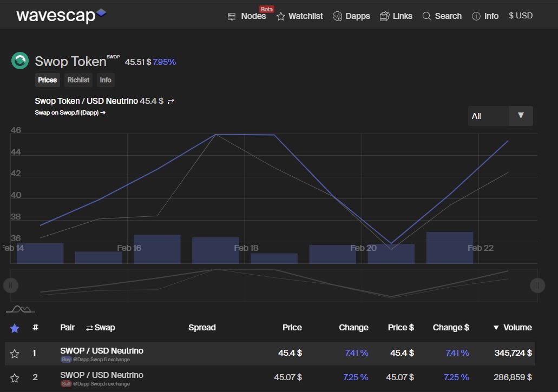Click the left range slider handle

pos(11,285)
